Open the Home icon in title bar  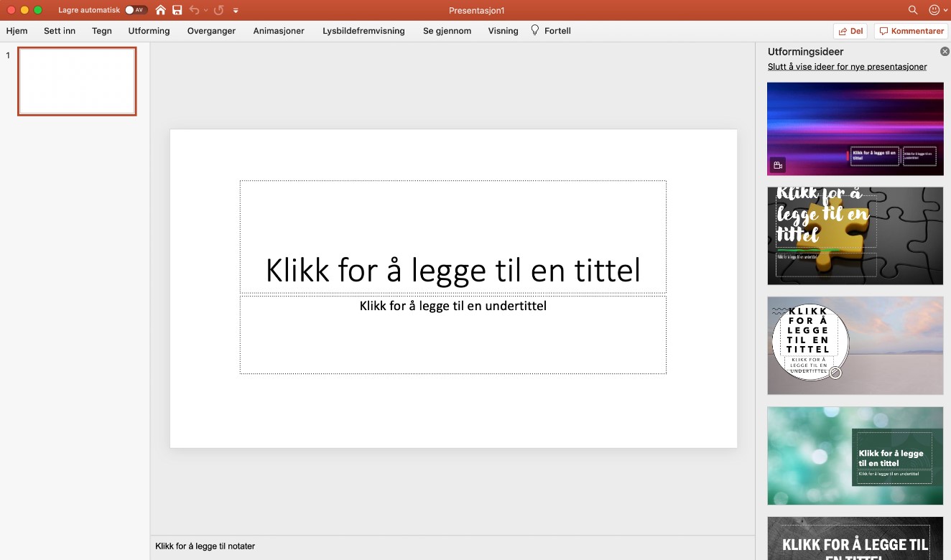(x=161, y=10)
